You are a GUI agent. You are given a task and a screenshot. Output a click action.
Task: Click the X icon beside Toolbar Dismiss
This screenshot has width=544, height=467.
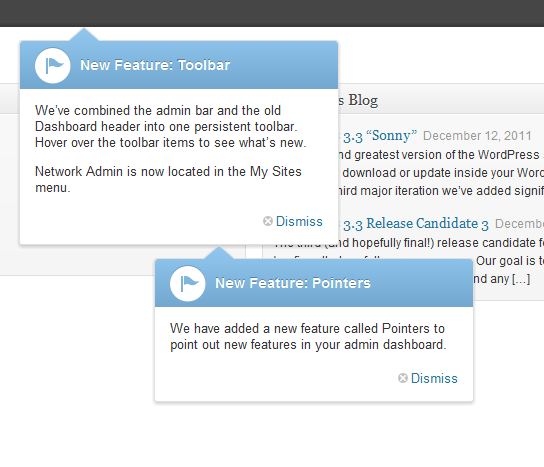point(268,221)
